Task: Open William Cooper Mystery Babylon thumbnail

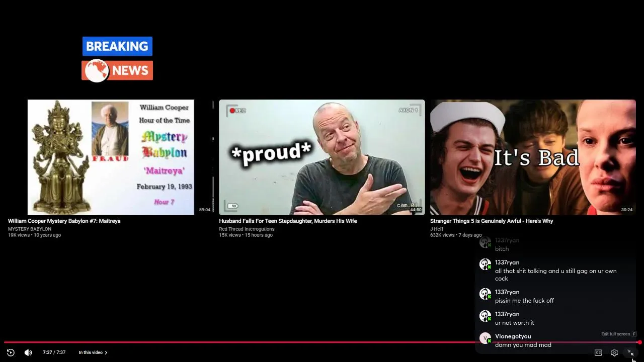Action: (111, 157)
